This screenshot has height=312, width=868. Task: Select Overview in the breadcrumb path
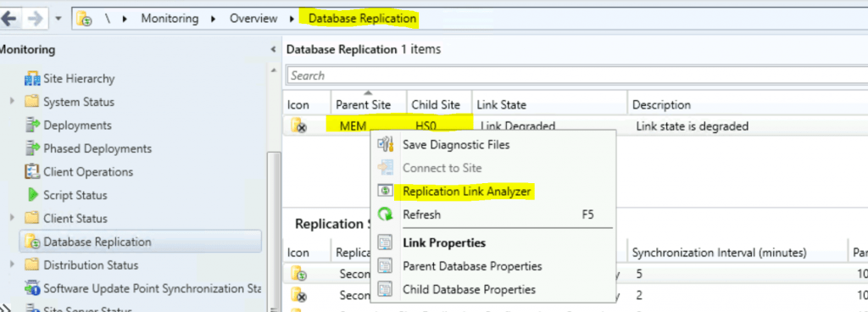[253, 19]
